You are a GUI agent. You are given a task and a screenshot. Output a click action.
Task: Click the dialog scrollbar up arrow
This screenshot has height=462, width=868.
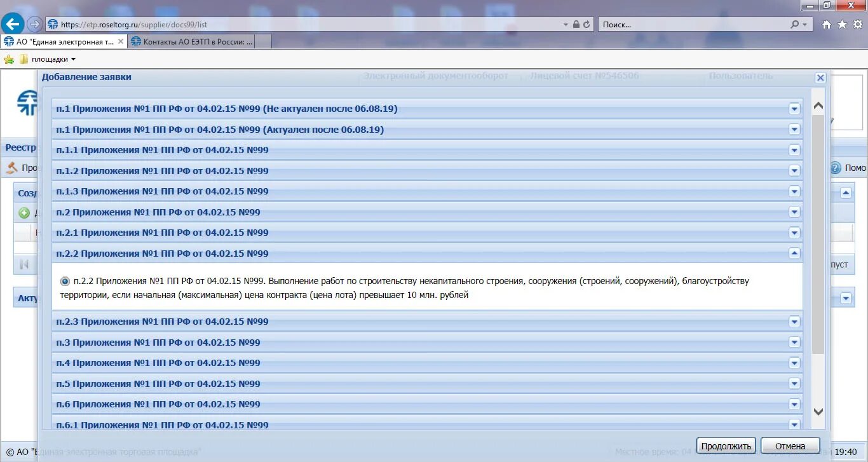point(818,107)
